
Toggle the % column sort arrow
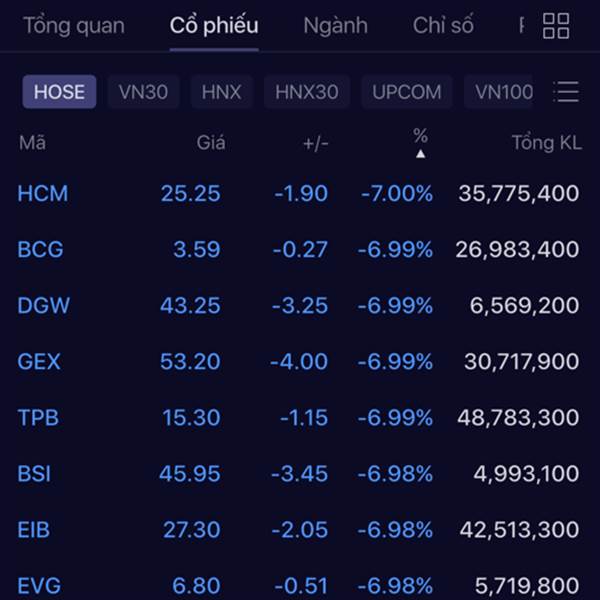coord(421,154)
